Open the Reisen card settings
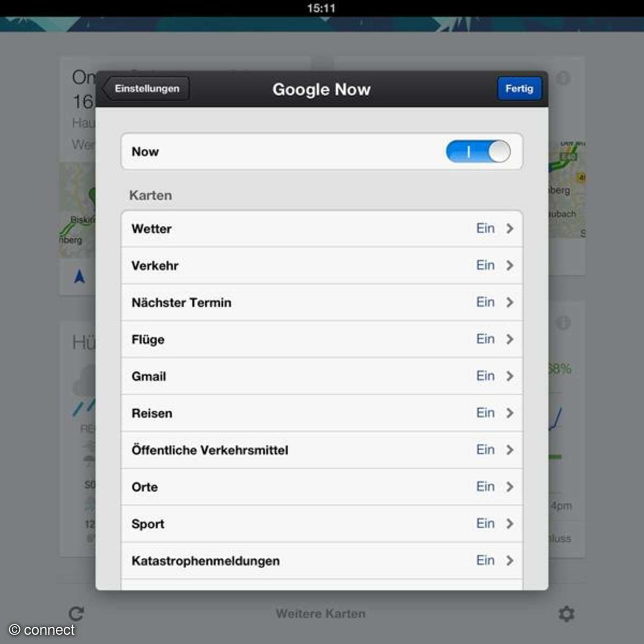This screenshot has height=644, width=644. 322,413
